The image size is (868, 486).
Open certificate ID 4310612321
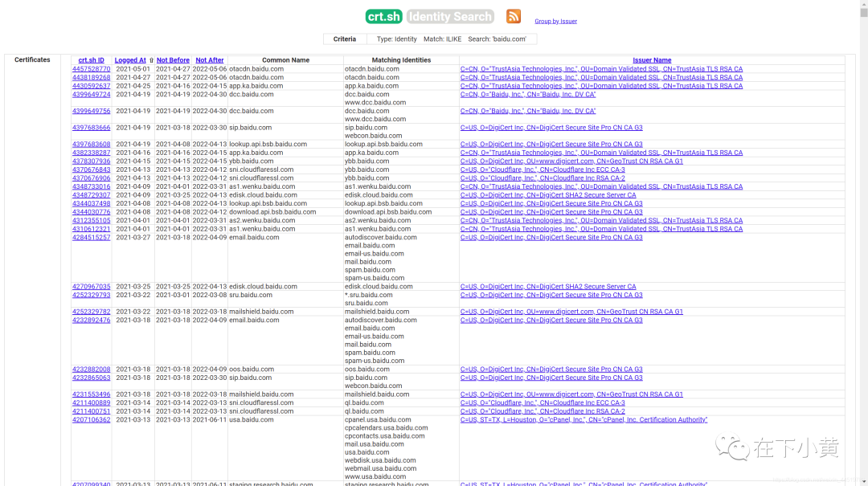point(91,229)
